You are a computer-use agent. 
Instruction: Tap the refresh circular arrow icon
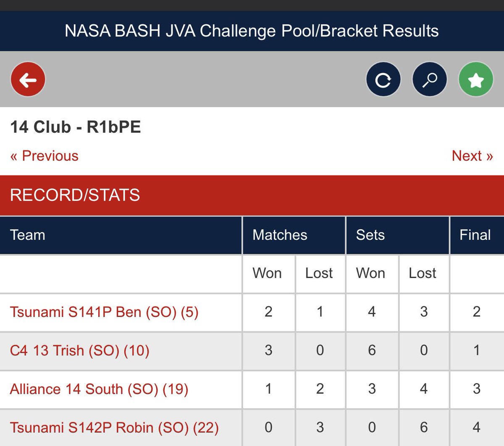[383, 79]
